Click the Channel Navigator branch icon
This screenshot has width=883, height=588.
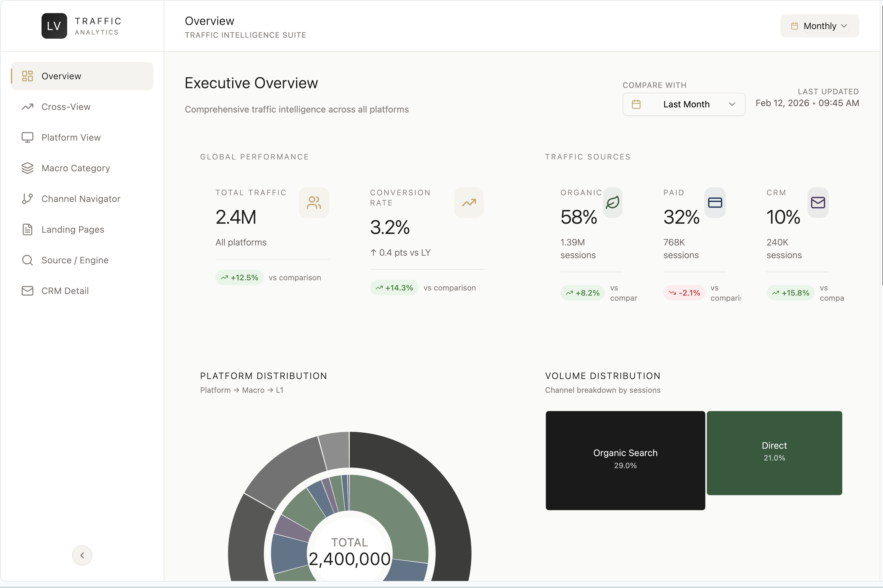coord(27,199)
